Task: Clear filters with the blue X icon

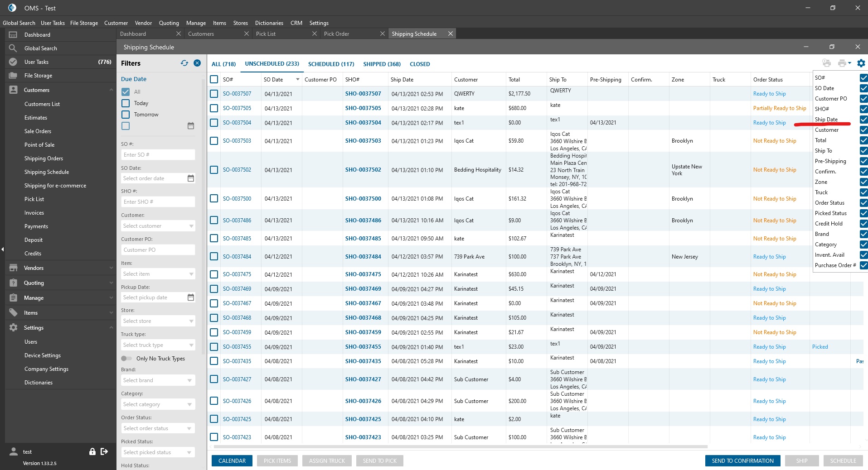Action: (x=197, y=63)
